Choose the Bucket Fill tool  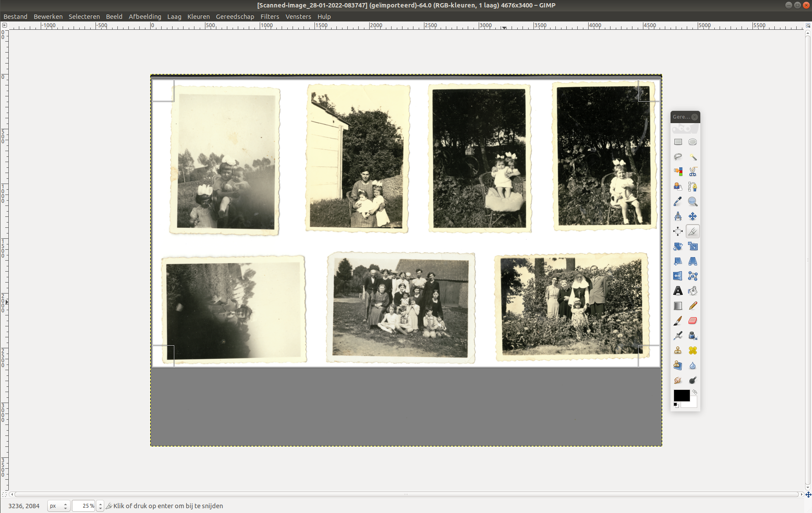tap(693, 291)
